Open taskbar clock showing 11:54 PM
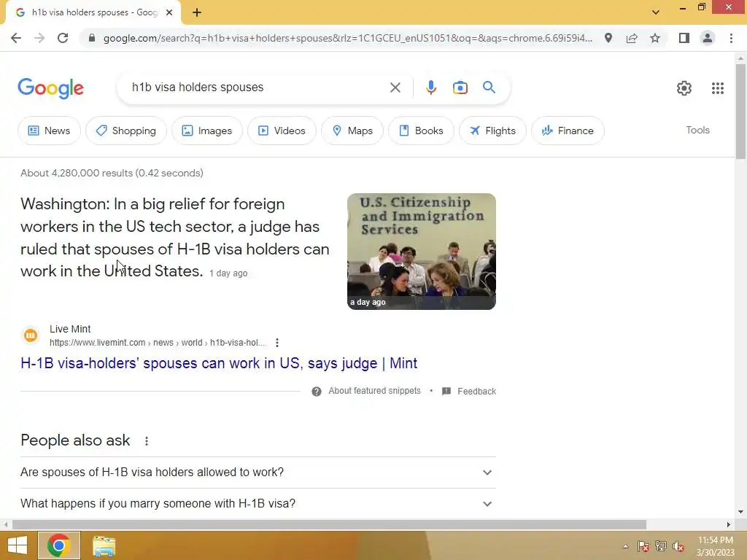The image size is (747, 560). 715,546
